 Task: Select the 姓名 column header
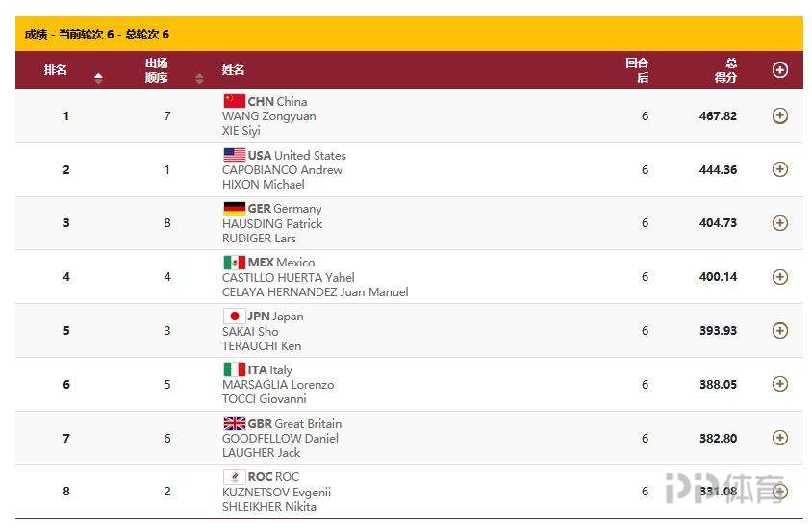click(233, 70)
